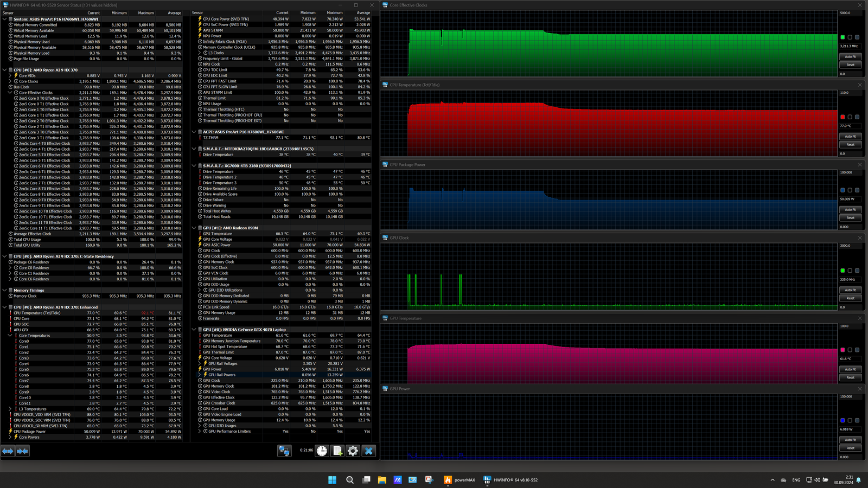Click red color swatch in CPU Temperature graph
This screenshot has height=488, width=868.
click(843, 117)
